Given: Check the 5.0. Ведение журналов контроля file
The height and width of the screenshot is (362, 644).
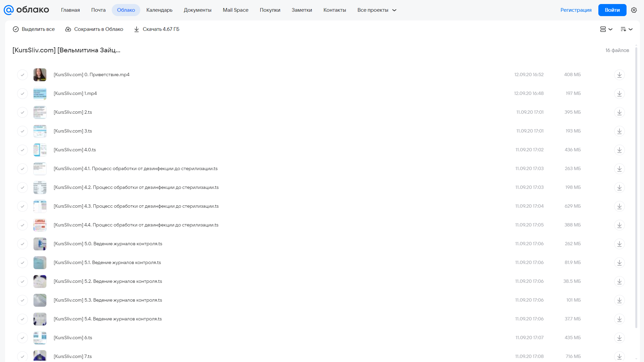Looking at the screenshot, I should 22,244.
